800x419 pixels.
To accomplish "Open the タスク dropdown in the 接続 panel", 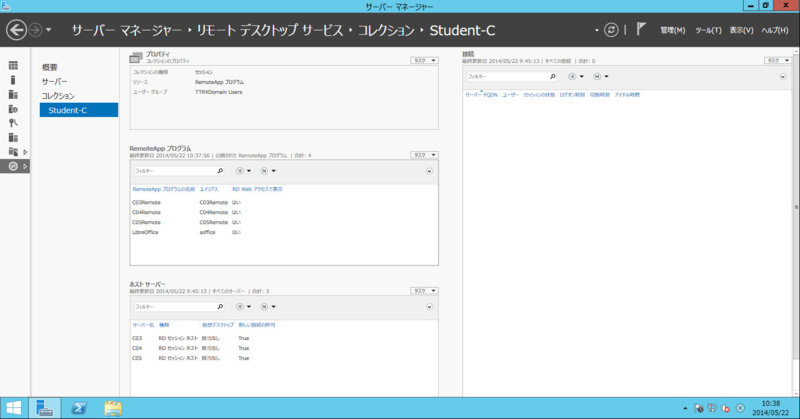I will (777, 60).
